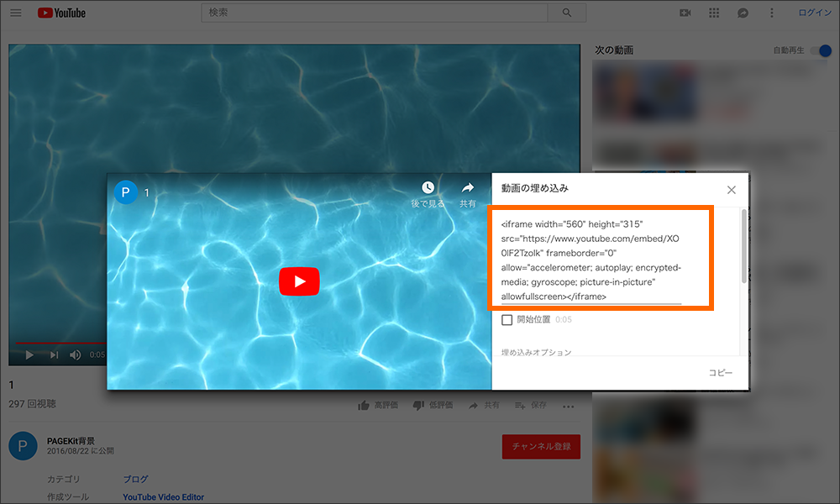Viewport: 840px width, 504px height.
Task: Play the embed preview with red play button
Action: tap(299, 281)
